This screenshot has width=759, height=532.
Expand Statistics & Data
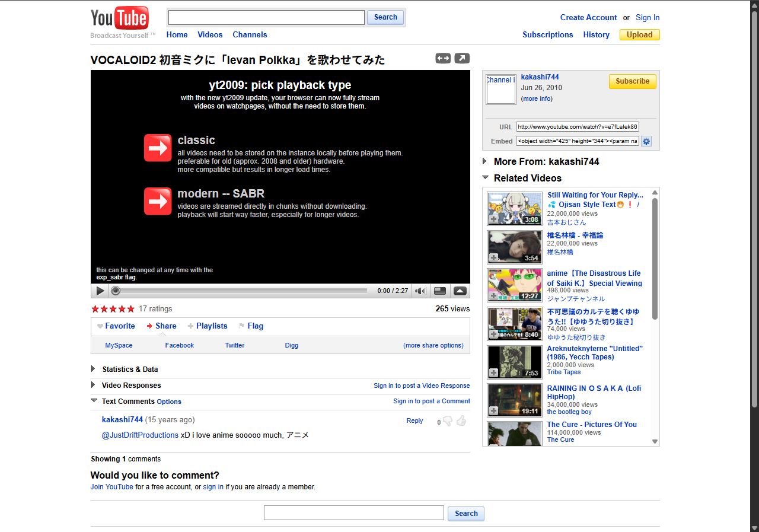pyautogui.click(x=93, y=369)
